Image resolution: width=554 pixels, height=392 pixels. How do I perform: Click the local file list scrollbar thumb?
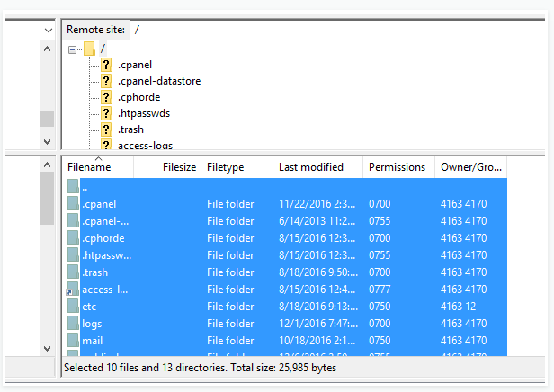tap(48, 198)
